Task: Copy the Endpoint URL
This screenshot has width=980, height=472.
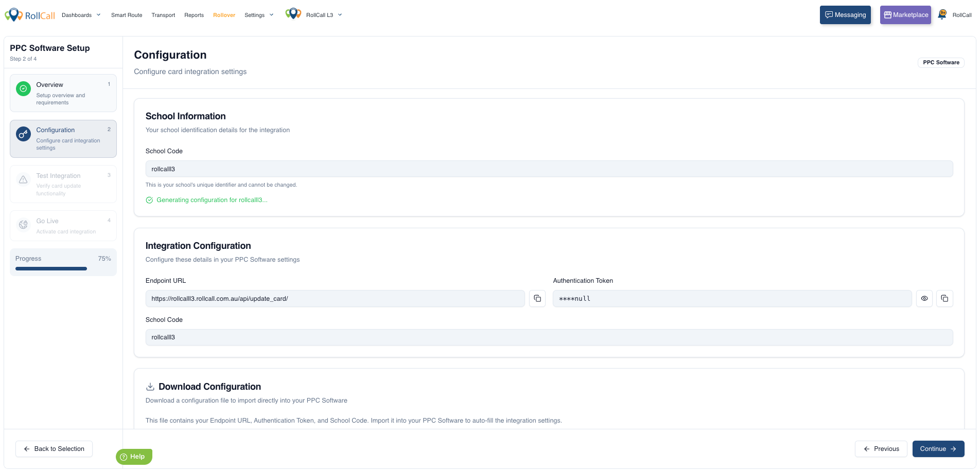Action: pyautogui.click(x=537, y=299)
